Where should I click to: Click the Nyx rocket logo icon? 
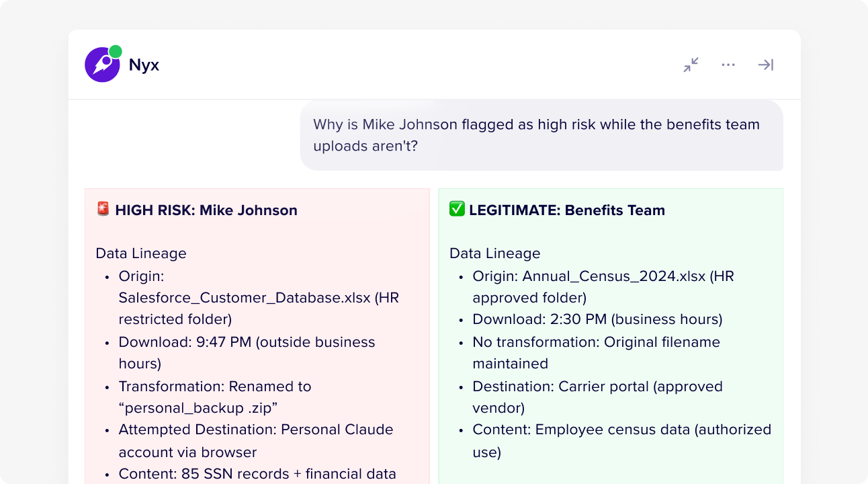(101, 64)
